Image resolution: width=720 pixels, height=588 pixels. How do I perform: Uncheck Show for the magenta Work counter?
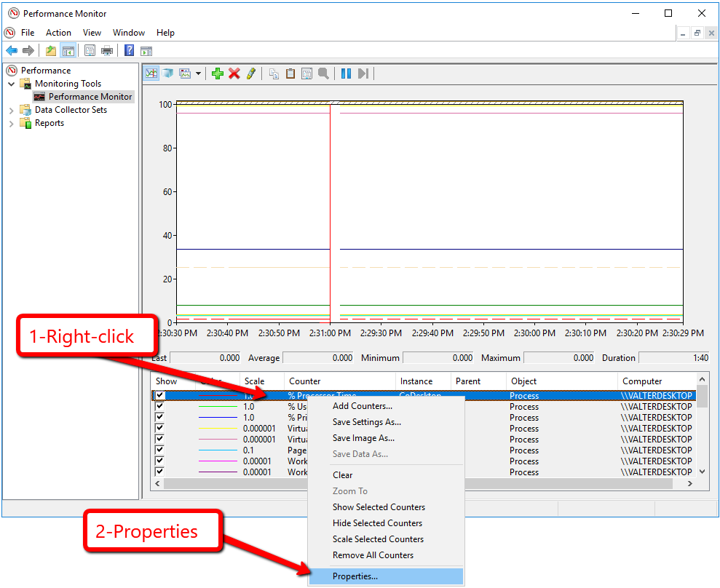click(159, 461)
